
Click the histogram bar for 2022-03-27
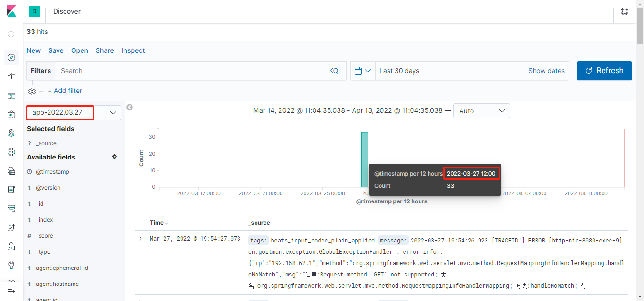(364, 159)
